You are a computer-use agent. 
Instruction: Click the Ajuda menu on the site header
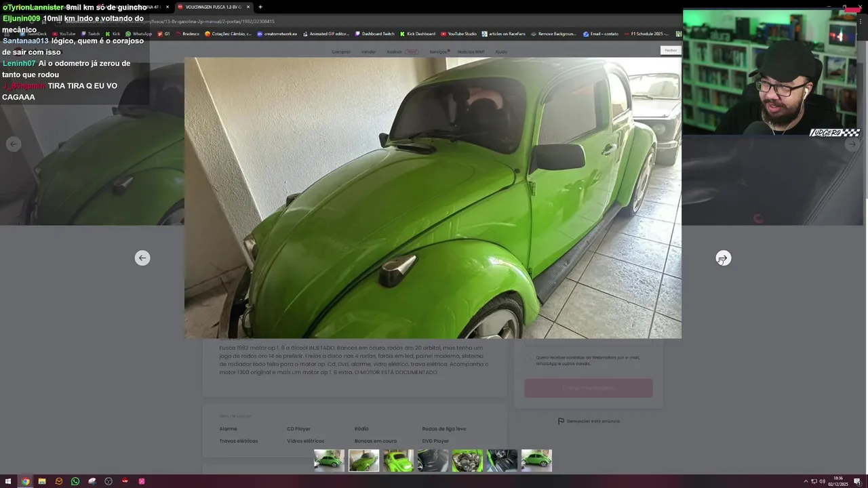click(501, 52)
